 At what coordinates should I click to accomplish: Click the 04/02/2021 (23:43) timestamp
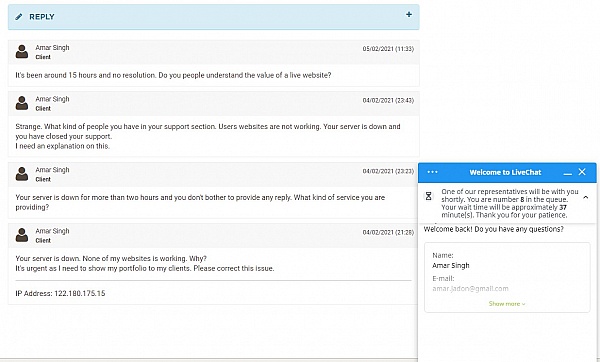click(x=388, y=100)
